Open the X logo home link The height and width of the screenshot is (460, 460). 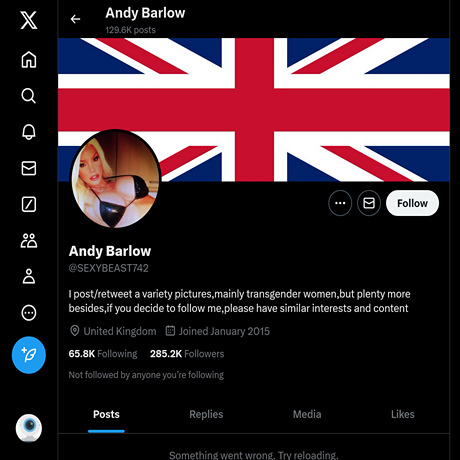[x=29, y=20]
